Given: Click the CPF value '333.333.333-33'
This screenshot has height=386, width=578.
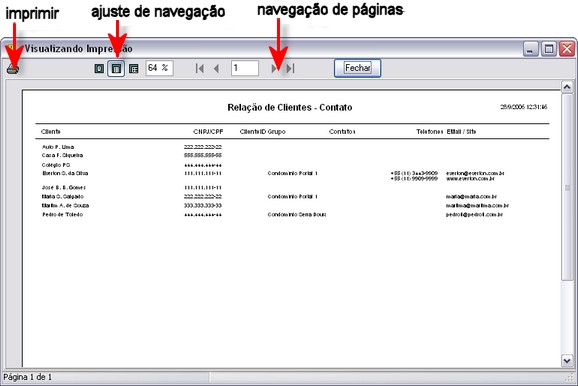Looking at the screenshot, I should point(203,206).
